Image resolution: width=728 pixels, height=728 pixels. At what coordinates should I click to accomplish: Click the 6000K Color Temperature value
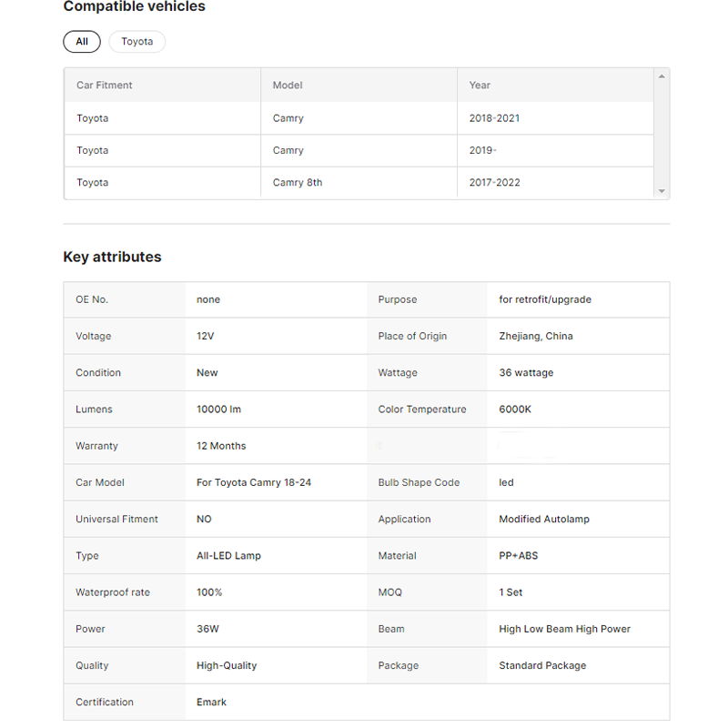[x=515, y=409]
